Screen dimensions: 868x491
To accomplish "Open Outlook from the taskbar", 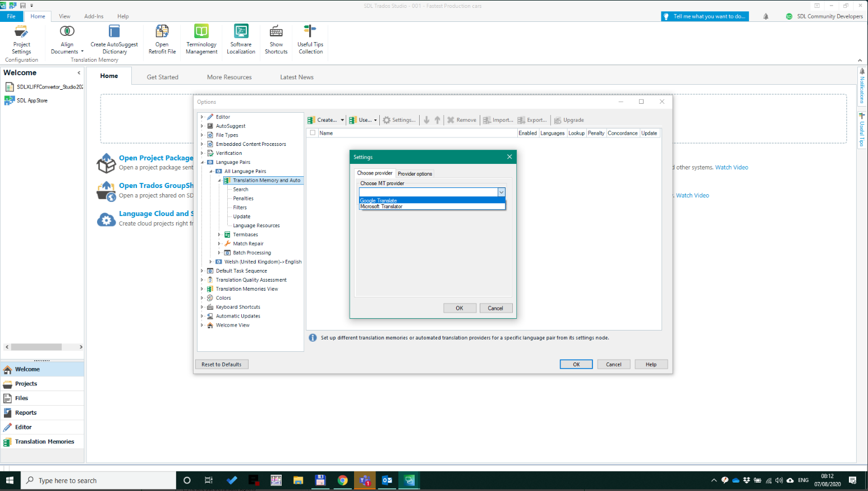I will pos(387,480).
